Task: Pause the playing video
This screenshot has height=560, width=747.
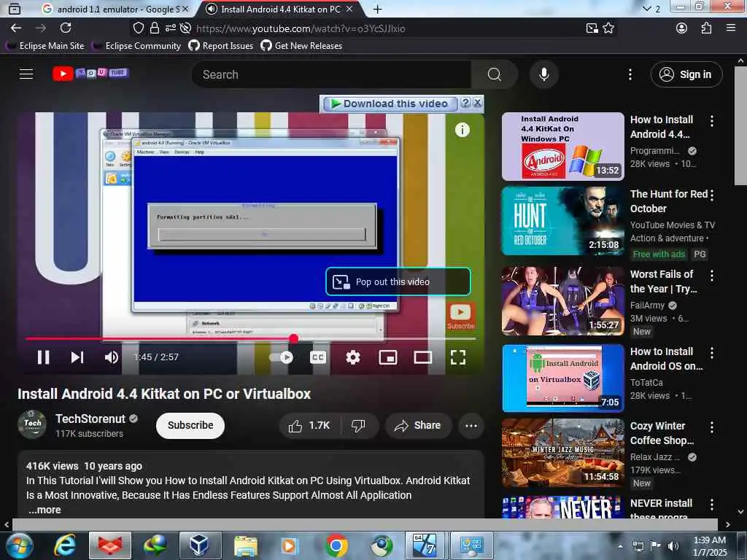Action: [x=43, y=357]
